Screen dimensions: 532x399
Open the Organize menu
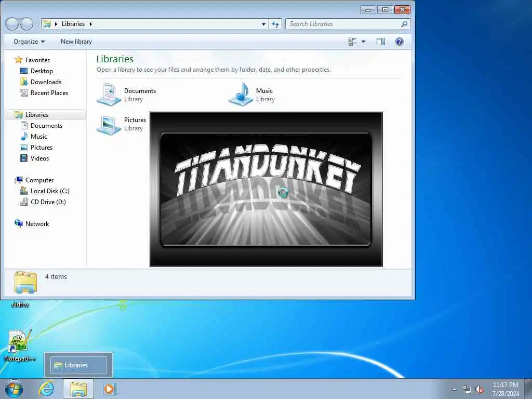click(29, 42)
